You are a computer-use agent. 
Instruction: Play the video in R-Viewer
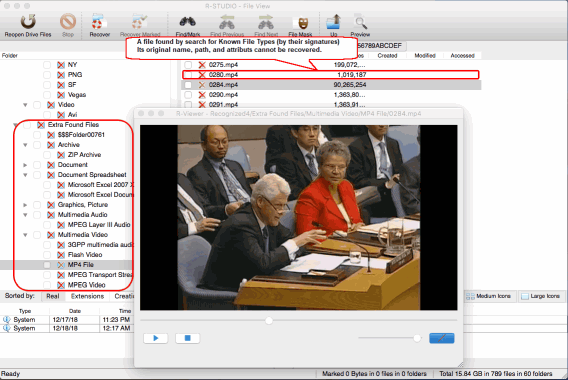(156, 338)
